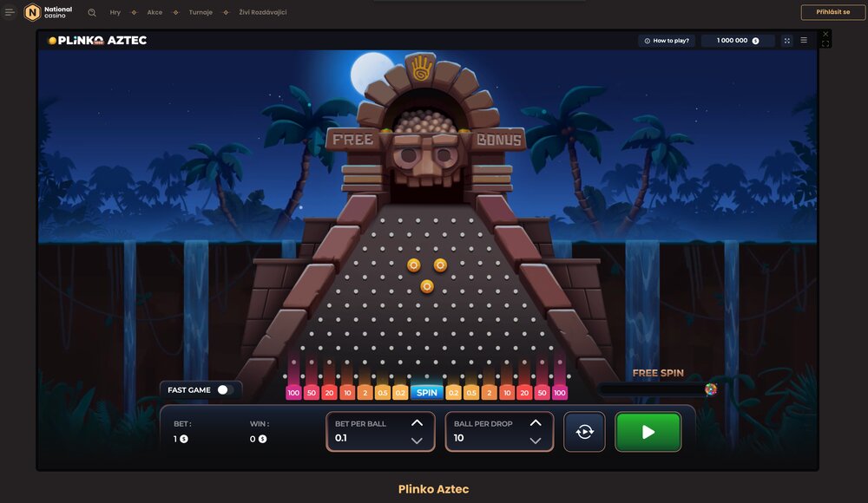Increase the Bet Per Ball value
This screenshot has width=868, height=503.
tap(417, 423)
